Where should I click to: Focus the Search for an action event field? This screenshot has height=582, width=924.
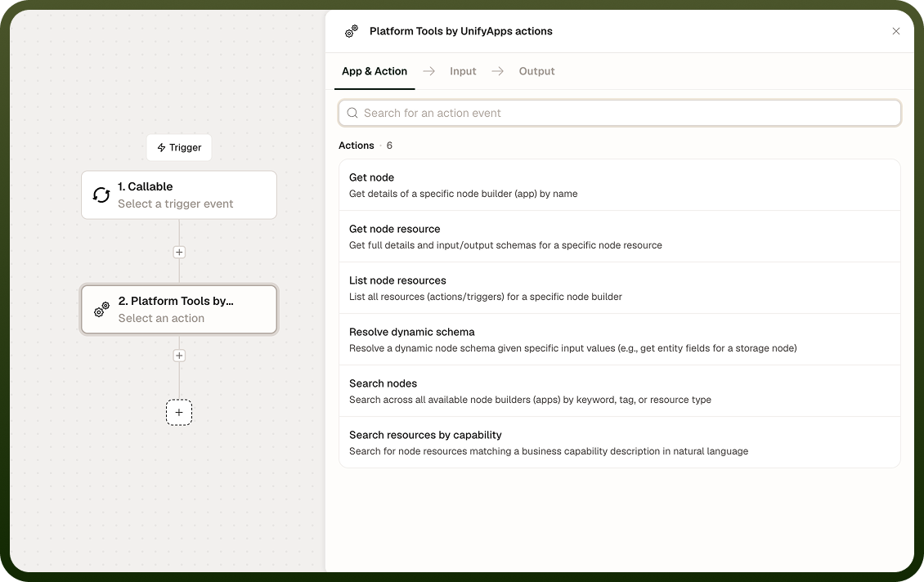620,113
